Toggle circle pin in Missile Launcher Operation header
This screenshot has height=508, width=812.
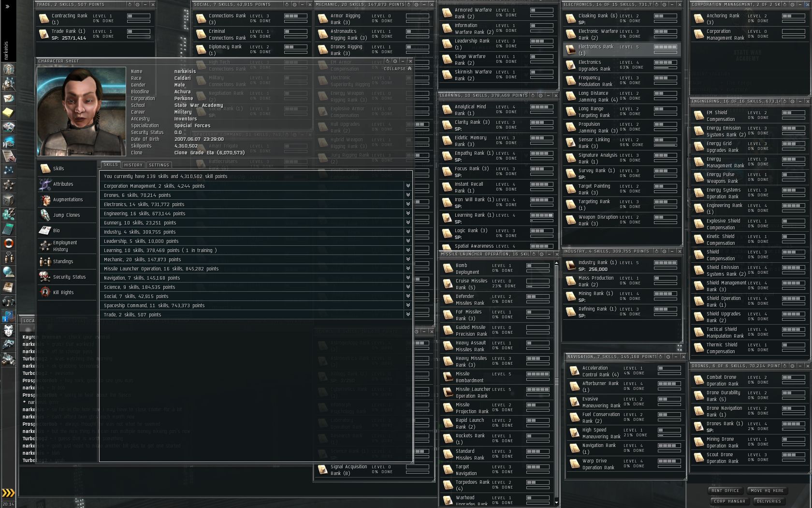point(541,254)
